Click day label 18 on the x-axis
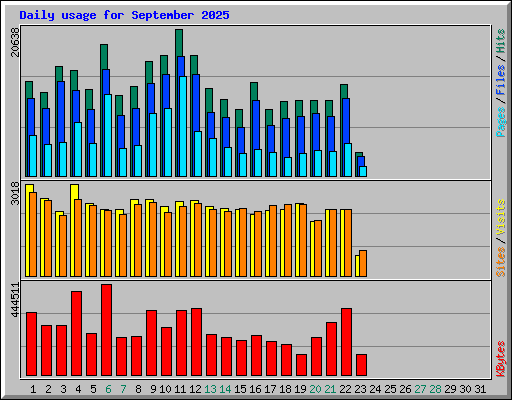The width and height of the screenshot is (512, 400). coord(285,389)
